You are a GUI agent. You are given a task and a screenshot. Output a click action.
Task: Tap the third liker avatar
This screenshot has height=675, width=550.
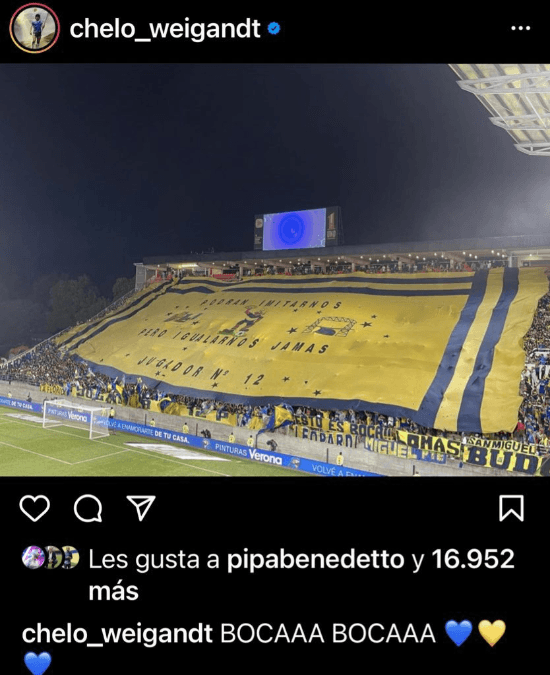[69, 557]
